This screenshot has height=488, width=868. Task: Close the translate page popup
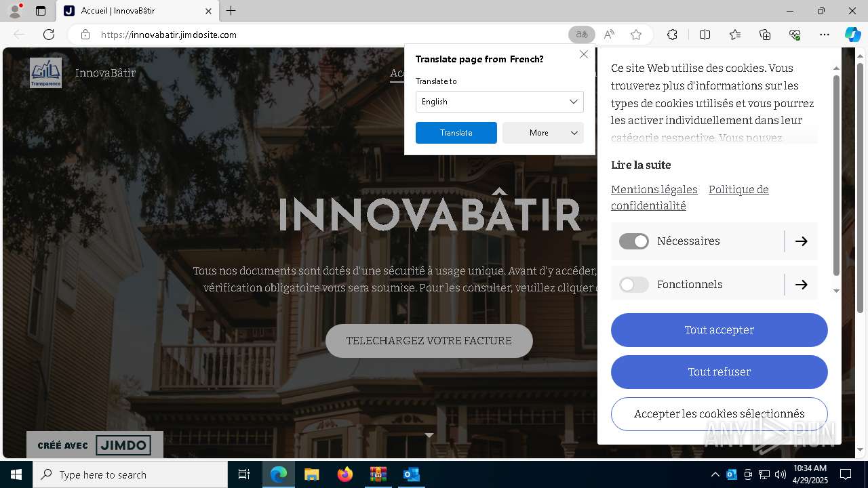[x=584, y=54]
